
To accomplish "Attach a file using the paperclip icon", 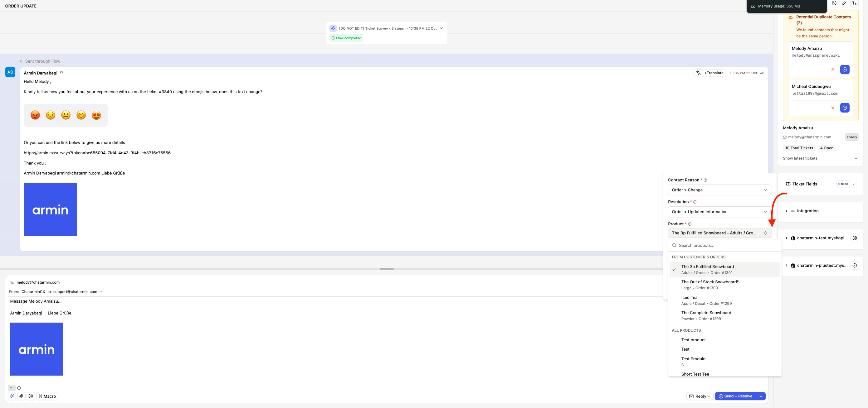I will coord(22,396).
